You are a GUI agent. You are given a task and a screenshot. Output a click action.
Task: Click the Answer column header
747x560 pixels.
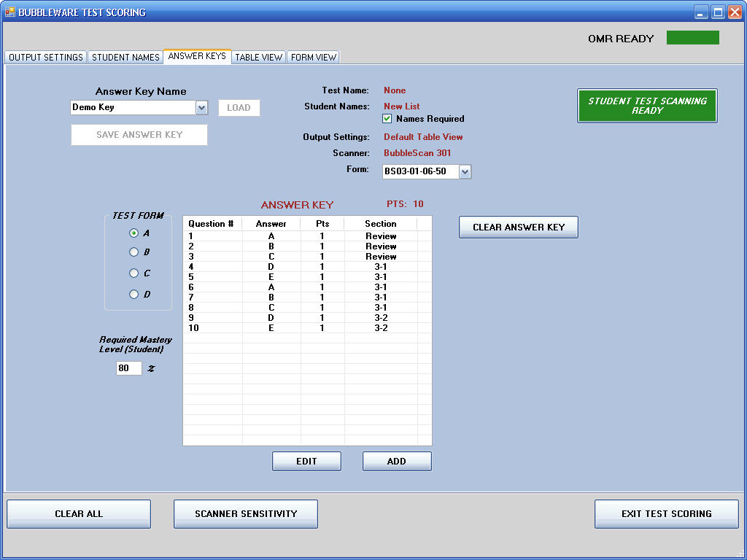point(271,224)
